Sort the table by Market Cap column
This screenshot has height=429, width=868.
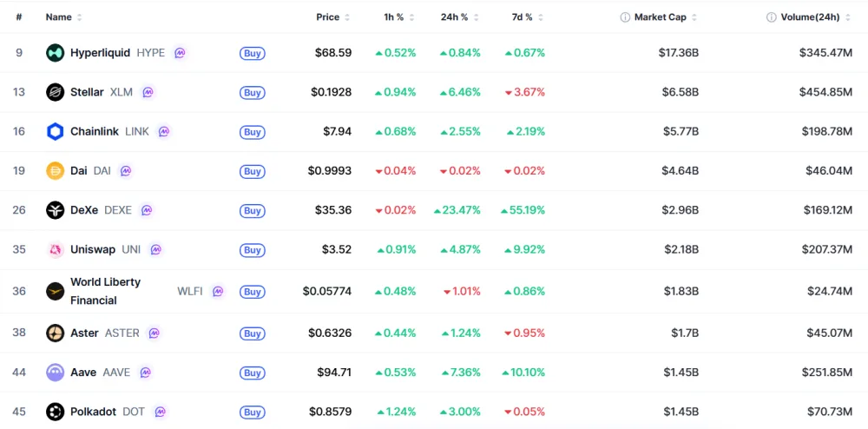click(666, 17)
